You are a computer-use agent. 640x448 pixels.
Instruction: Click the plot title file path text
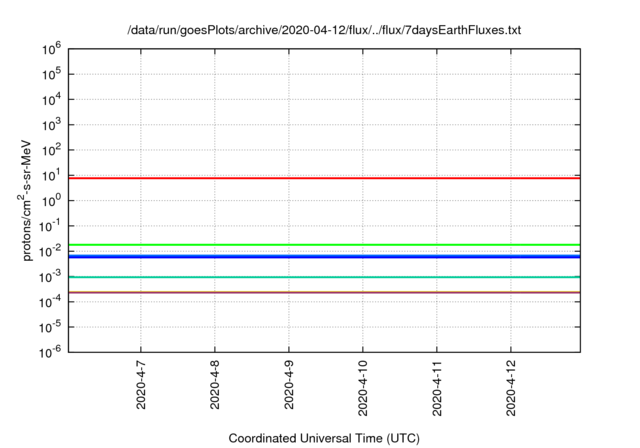click(324, 30)
